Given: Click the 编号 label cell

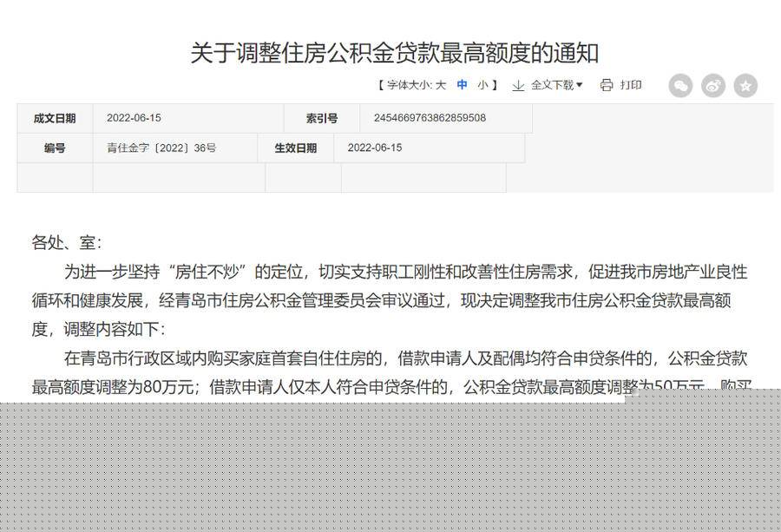Looking at the screenshot, I should pyautogui.click(x=55, y=148).
